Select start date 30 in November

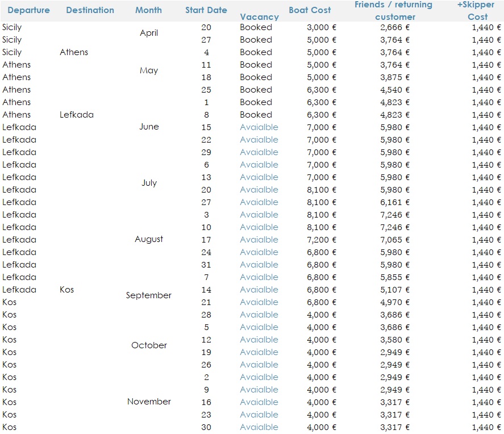[x=206, y=427]
